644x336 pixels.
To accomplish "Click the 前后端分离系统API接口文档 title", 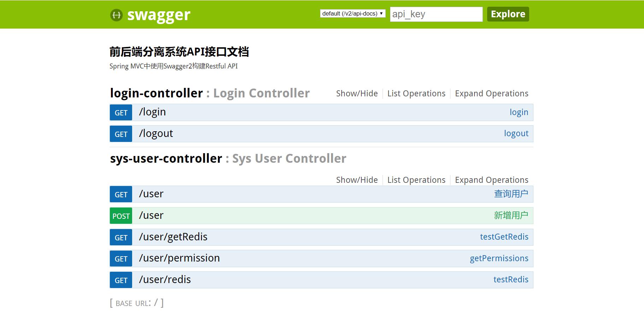I will coord(179,52).
